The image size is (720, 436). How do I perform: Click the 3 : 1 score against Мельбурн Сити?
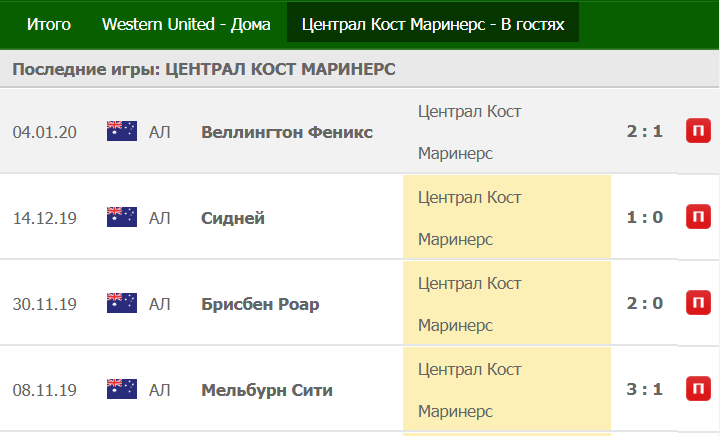point(645,389)
